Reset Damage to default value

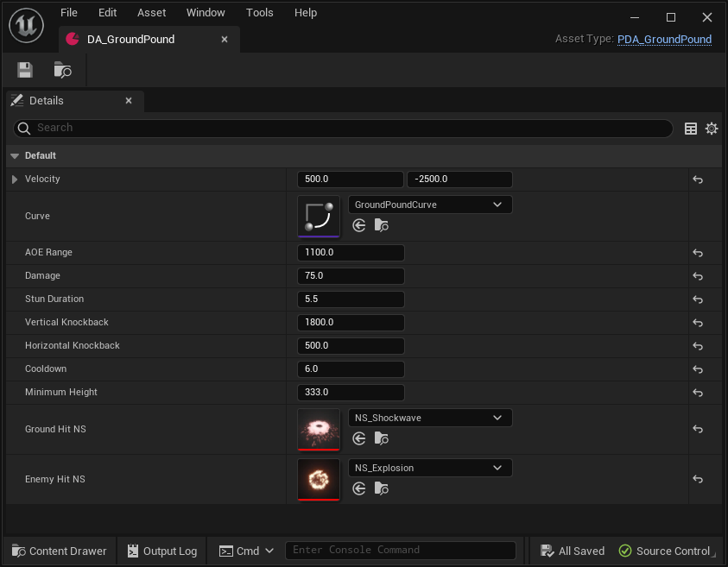[x=698, y=276]
